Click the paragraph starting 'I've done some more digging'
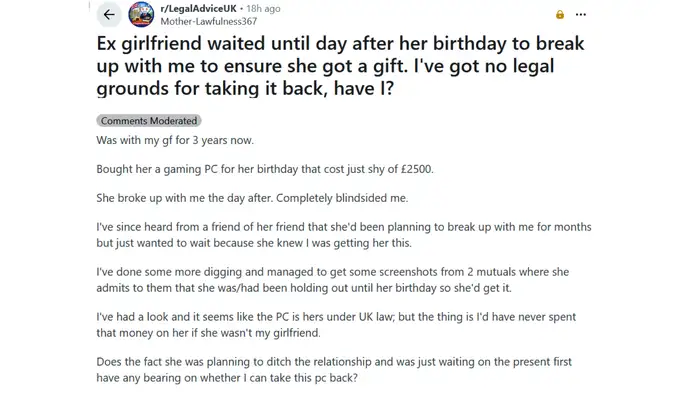Screen dimensions: 700x394 [333, 280]
